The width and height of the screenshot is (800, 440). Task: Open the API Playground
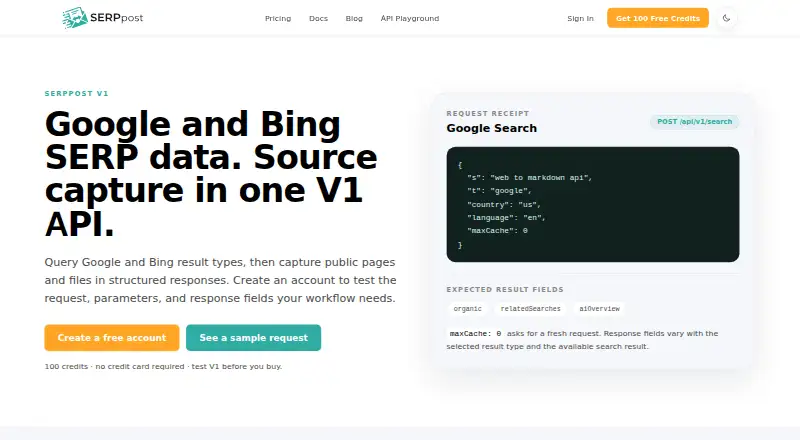(x=410, y=18)
